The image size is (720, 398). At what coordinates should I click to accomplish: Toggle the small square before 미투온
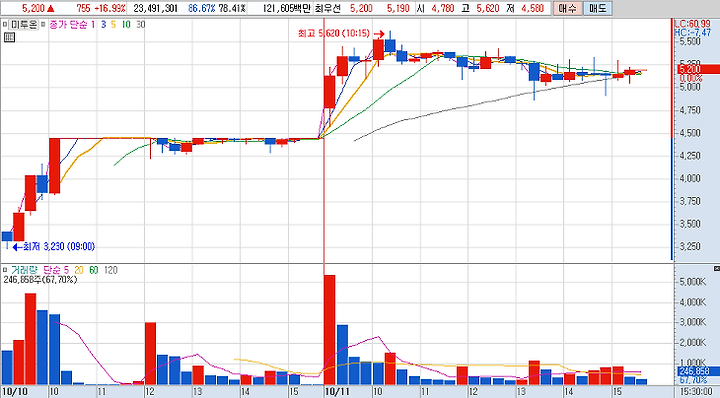tap(5, 25)
